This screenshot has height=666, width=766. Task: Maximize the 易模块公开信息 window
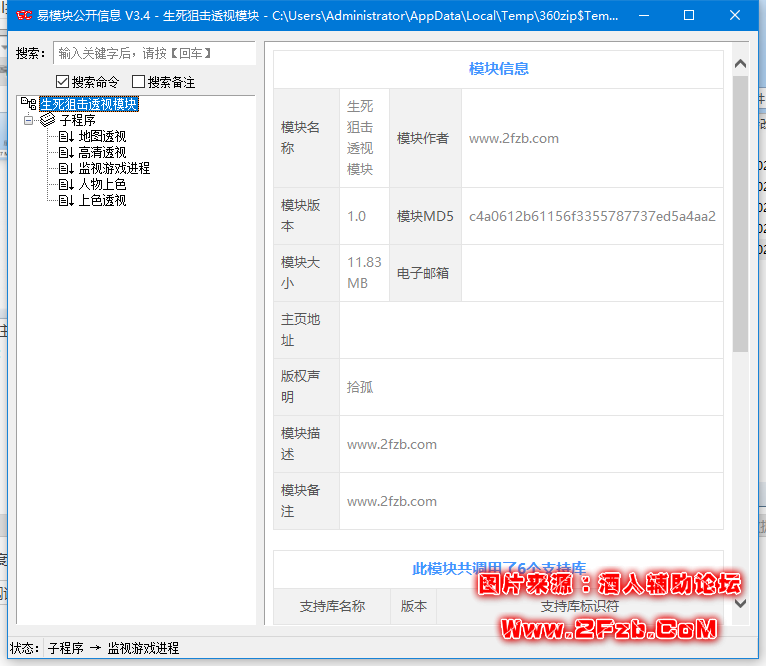689,16
